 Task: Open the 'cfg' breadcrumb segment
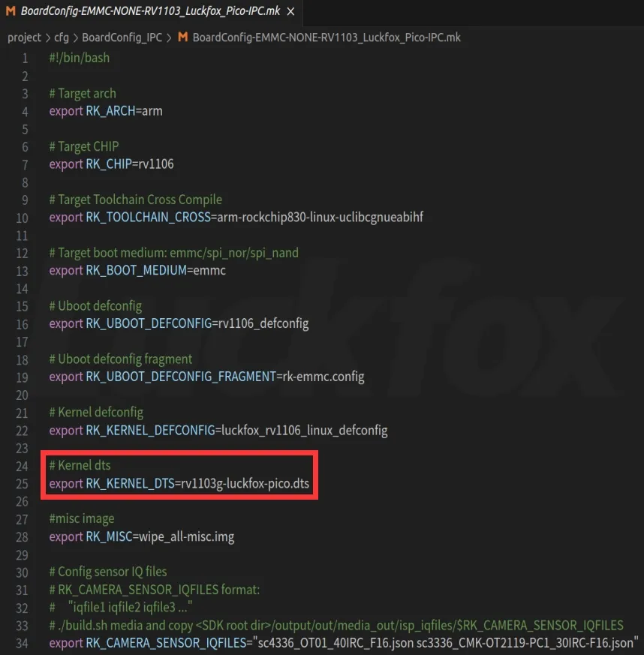(x=62, y=38)
